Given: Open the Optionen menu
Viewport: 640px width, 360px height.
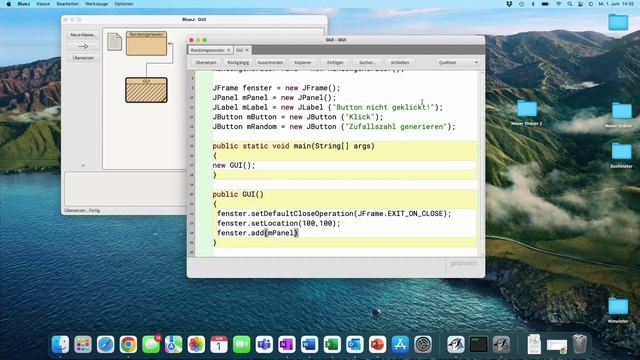Looking at the screenshot, I should [124, 4].
